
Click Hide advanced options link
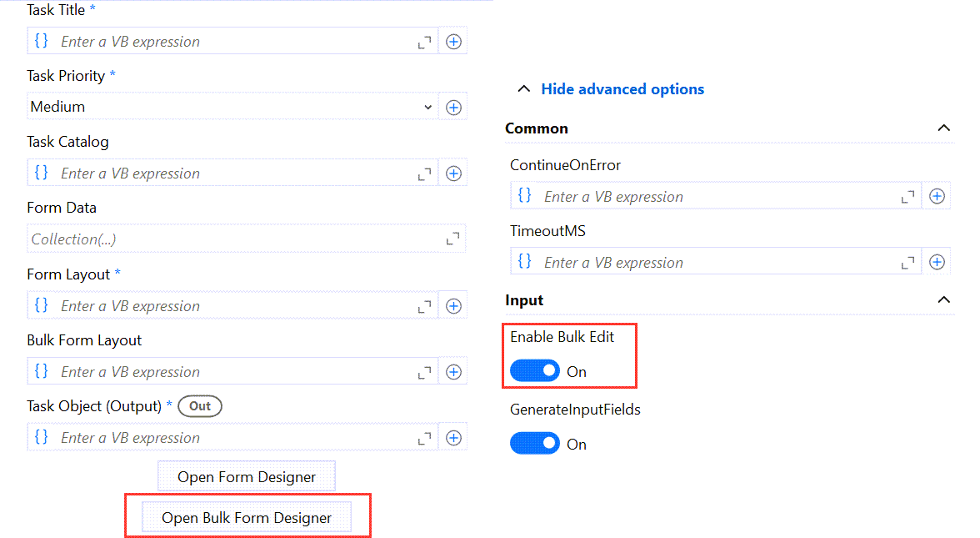tap(622, 89)
